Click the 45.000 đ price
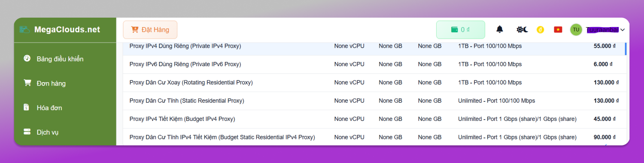 pyautogui.click(x=605, y=119)
